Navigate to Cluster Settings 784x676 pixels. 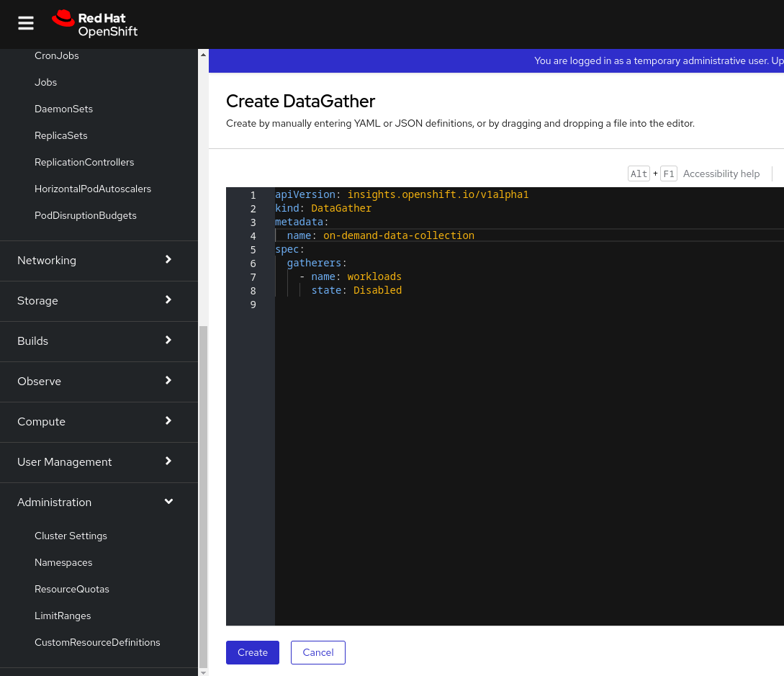pos(71,536)
